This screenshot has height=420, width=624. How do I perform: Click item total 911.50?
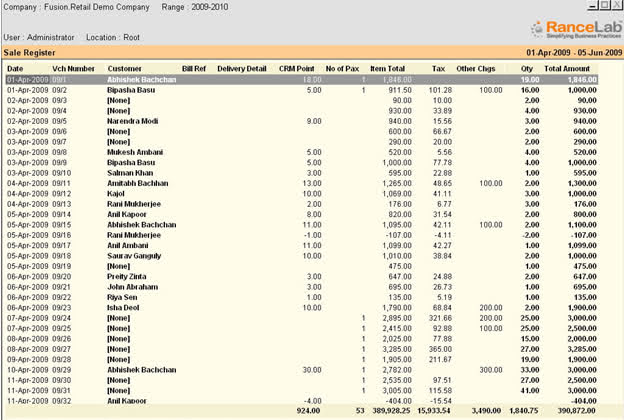tap(400, 90)
